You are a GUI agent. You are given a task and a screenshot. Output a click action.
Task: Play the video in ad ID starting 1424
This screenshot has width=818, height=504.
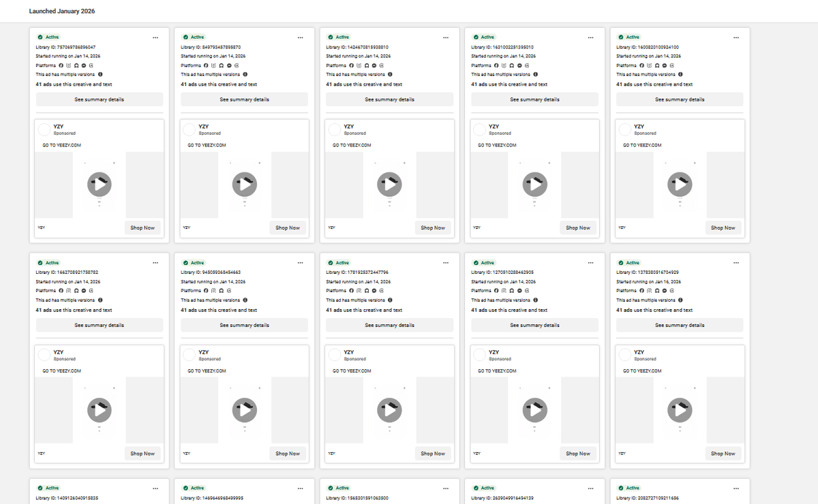click(x=390, y=184)
